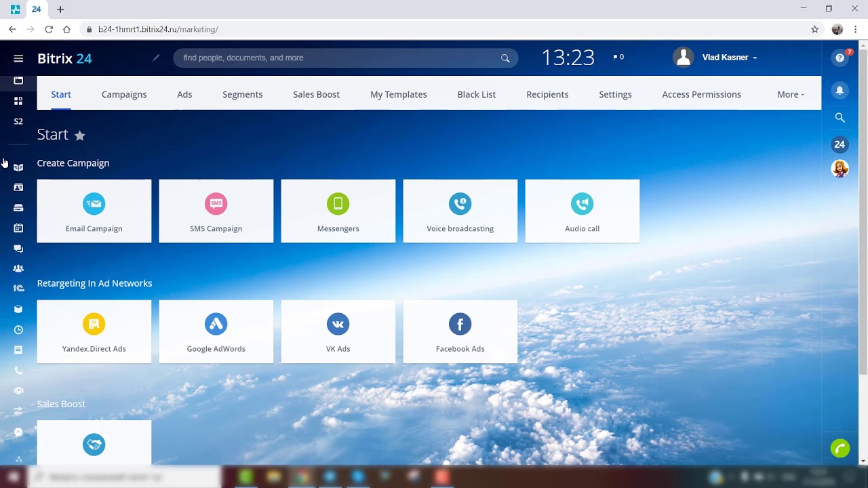The image size is (868, 488).
Task: Open the browser home page
Action: [x=66, y=30]
